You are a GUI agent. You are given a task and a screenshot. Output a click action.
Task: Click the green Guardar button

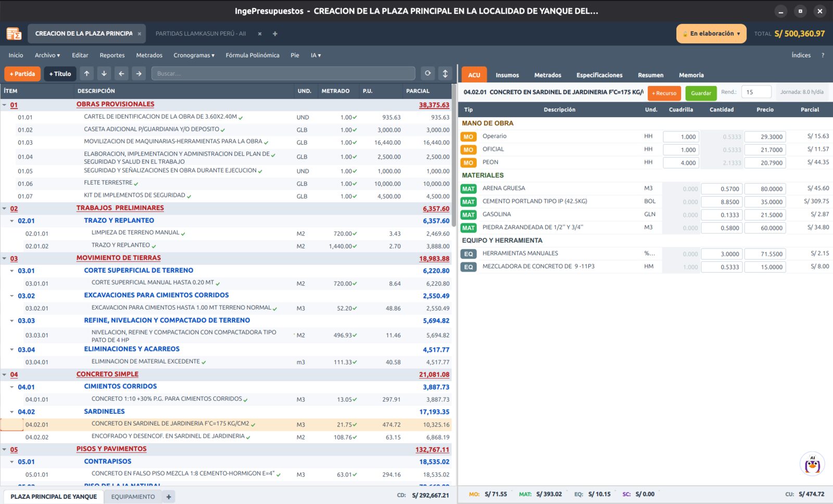coord(701,93)
